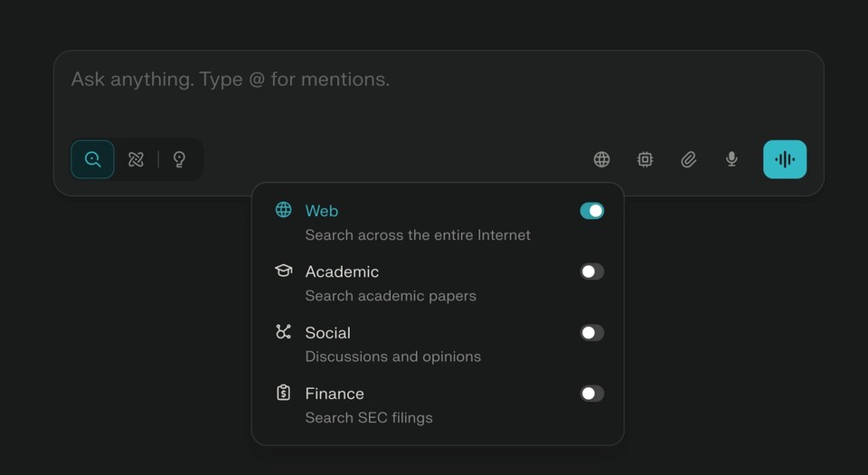This screenshot has height=475, width=868.
Task: Open the model selector chip icon
Action: (x=645, y=159)
